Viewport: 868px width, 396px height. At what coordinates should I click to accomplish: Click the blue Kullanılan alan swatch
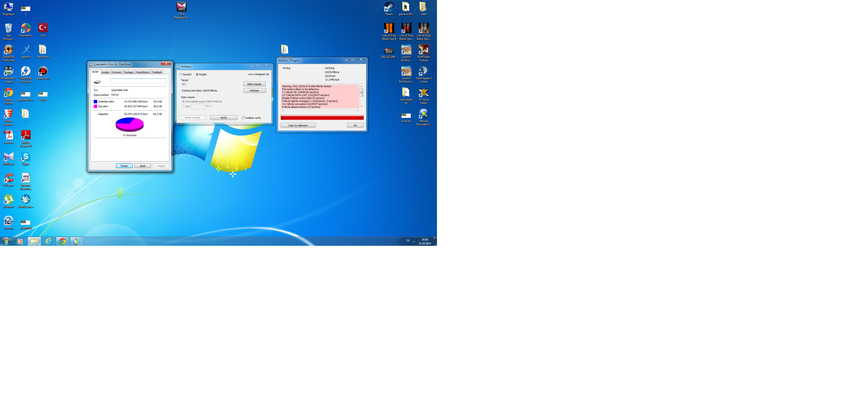click(x=95, y=102)
